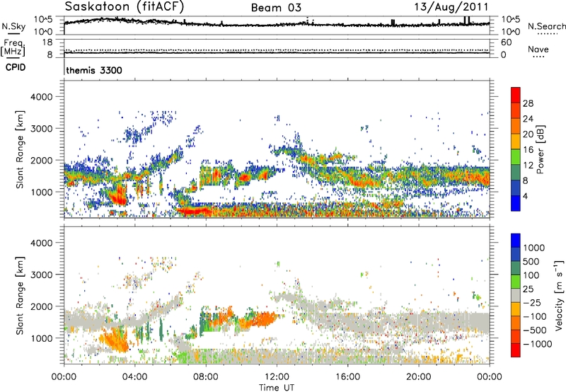This screenshot has width=566, height=392.
Task: Click the 'N.Search' legend label
Action: pyautogui.click(x=546, y=26)
